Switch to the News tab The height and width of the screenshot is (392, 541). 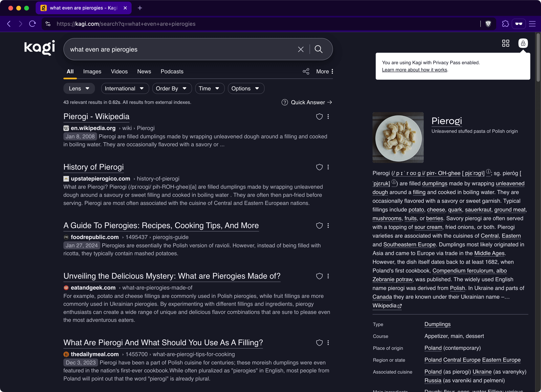[x=144, y=71]
